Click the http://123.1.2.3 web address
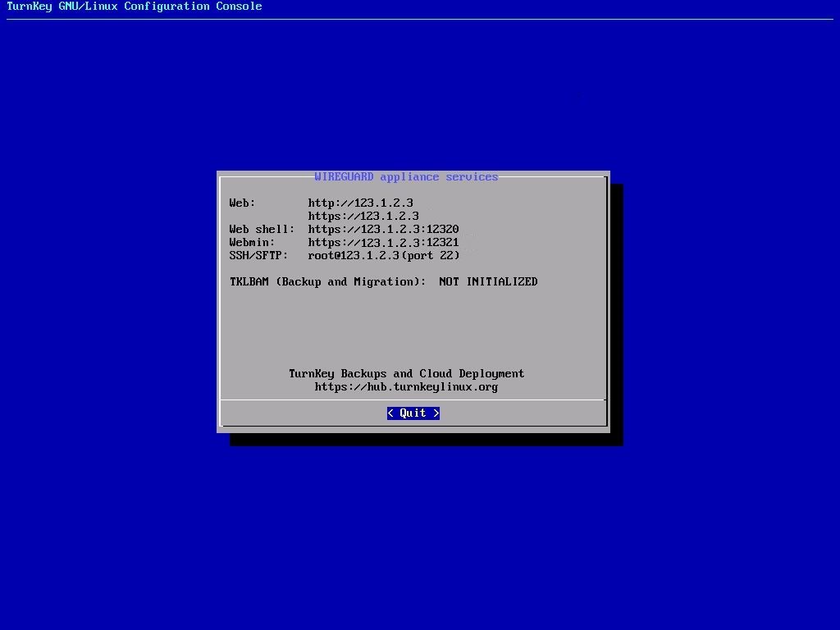 tap(361, 203)
